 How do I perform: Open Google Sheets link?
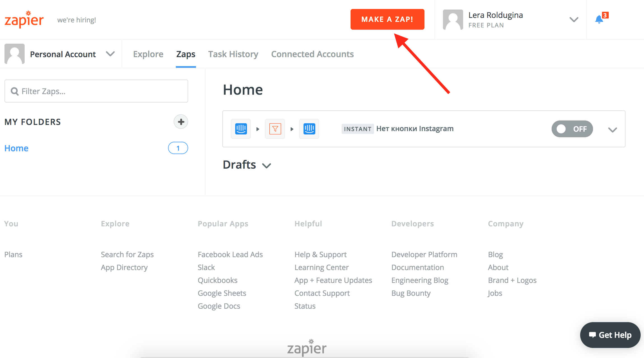click(x=222, y=293)
